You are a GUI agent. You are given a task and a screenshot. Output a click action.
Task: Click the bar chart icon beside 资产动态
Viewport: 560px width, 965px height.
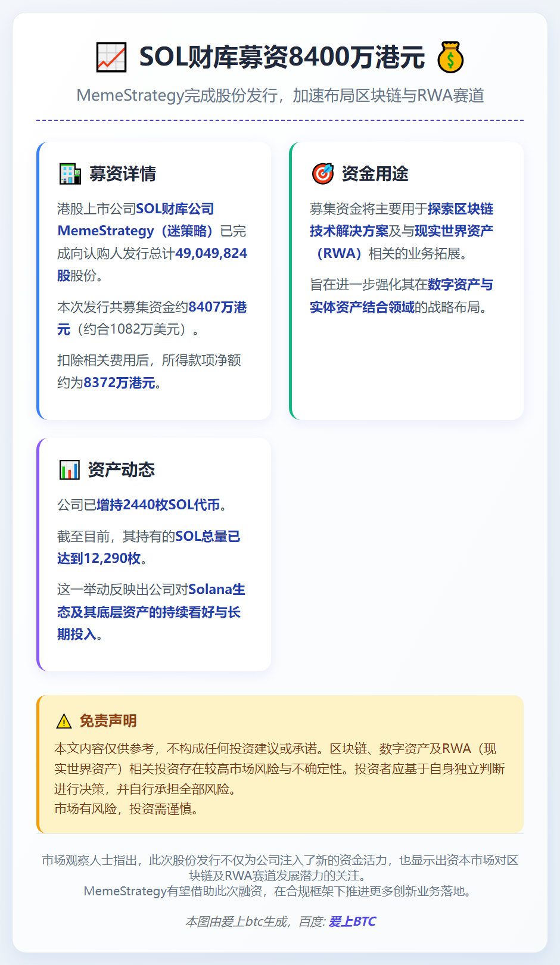click(69, 470)
